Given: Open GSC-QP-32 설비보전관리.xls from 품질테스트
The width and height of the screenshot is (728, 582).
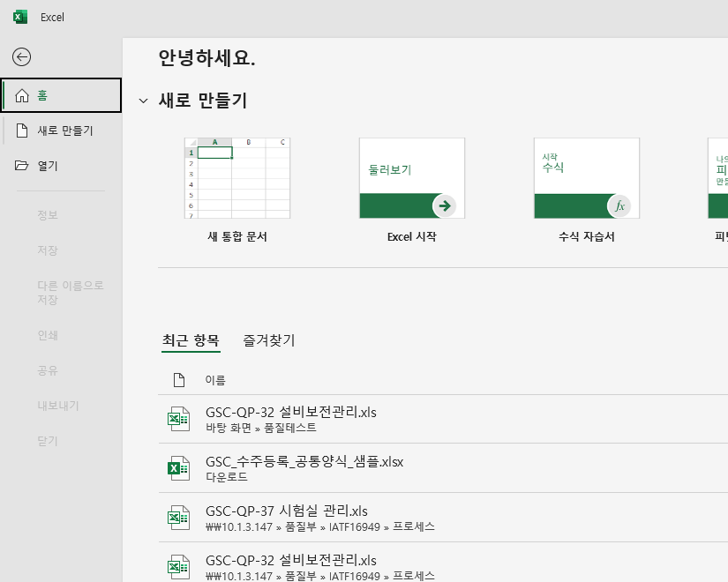Looking at the screenshot, I should 443,419.
